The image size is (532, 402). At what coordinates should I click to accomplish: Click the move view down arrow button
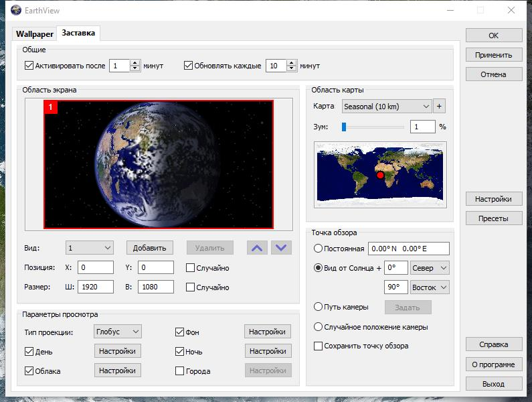(x=281, y=248)
